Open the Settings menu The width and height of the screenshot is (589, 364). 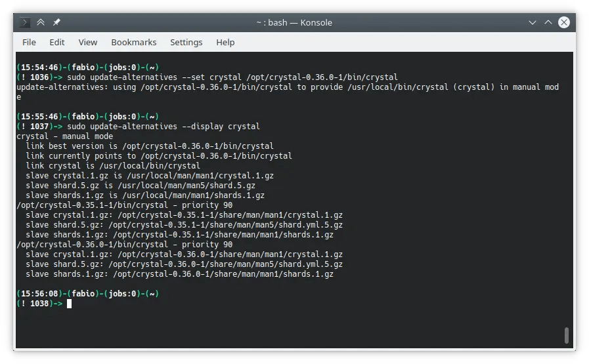tap(186, 43)
